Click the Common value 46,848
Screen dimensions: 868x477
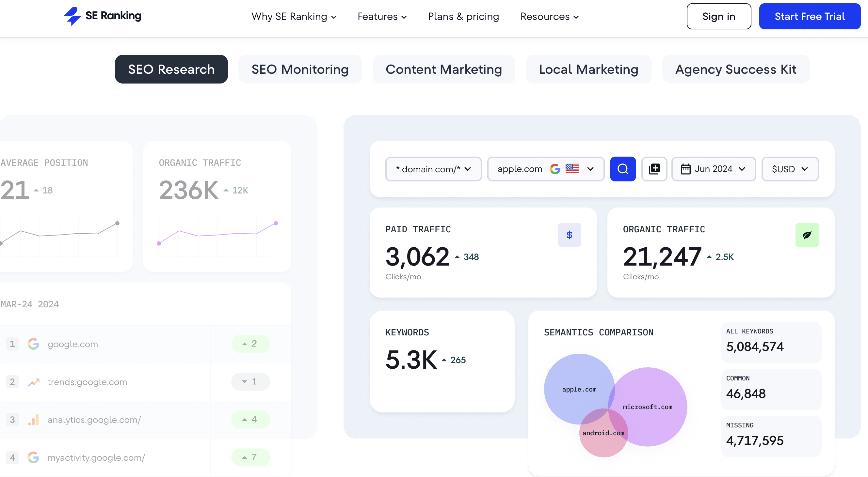point(746,393)
